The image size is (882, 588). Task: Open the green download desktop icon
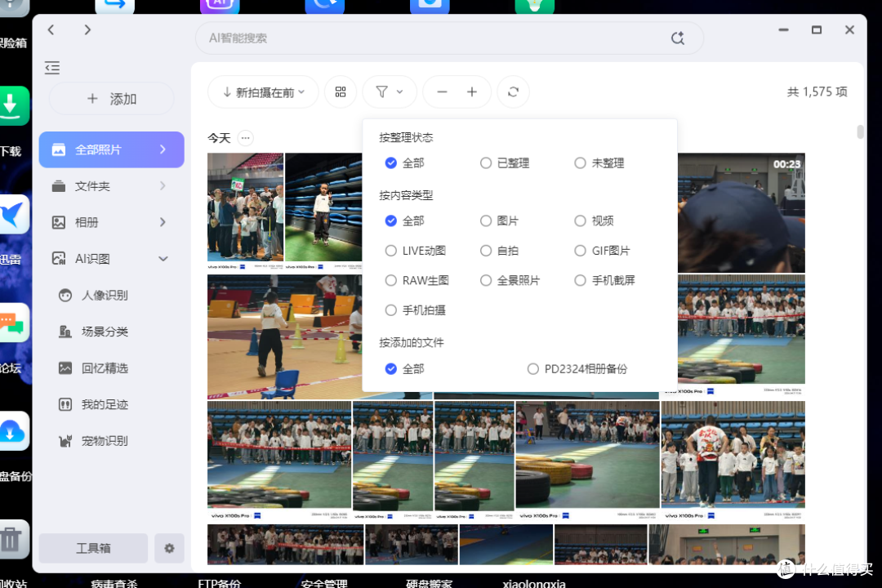[14, 106]
